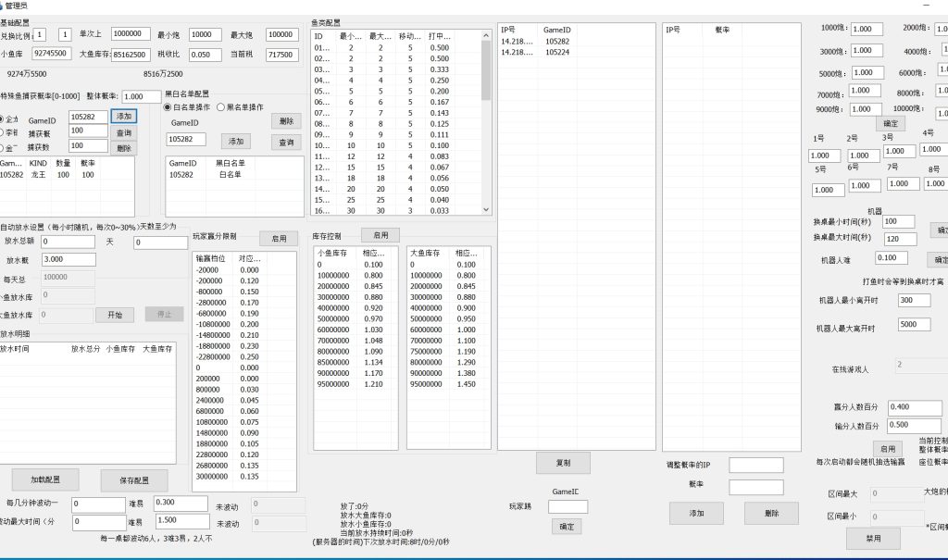948x560 pixels.
Task: Click 开始 to start automatic water release
Action: click(x=114, y=314)
